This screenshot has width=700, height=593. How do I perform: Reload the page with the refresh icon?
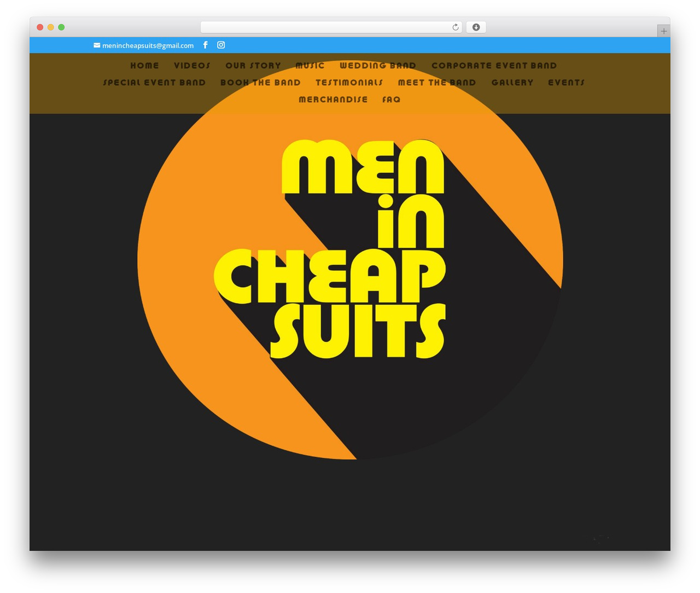(455, 27)
